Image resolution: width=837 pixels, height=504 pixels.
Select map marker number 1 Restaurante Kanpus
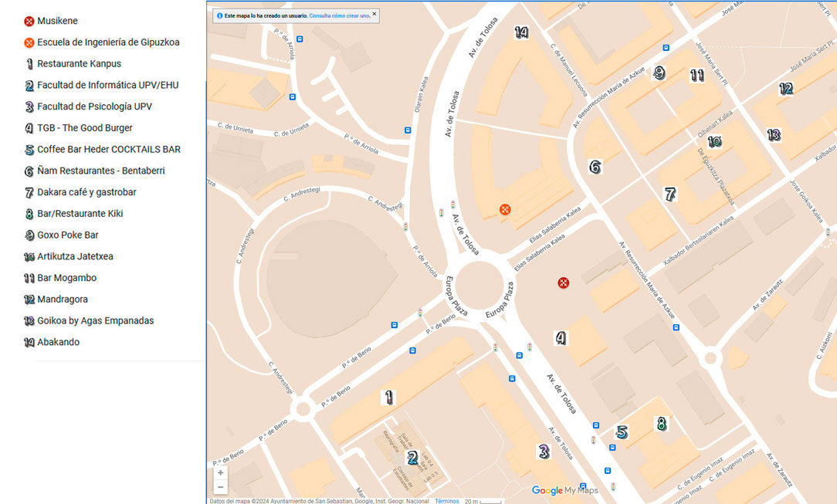389,397
